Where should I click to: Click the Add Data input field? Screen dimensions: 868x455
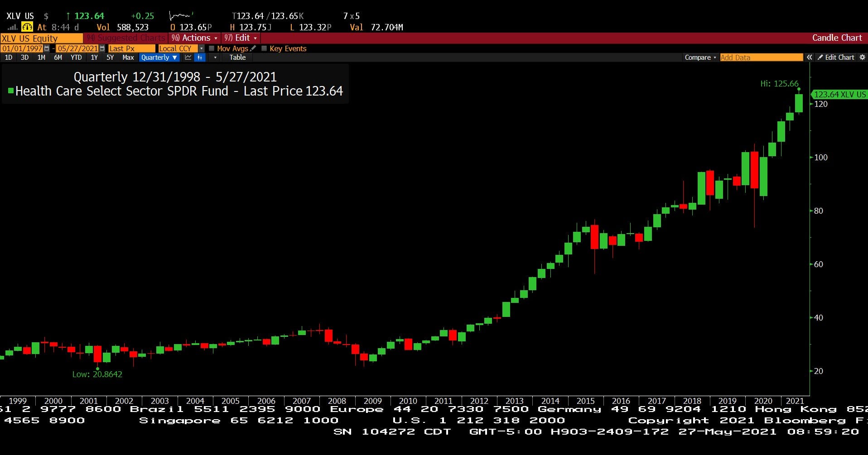click(x=761, y=57)
